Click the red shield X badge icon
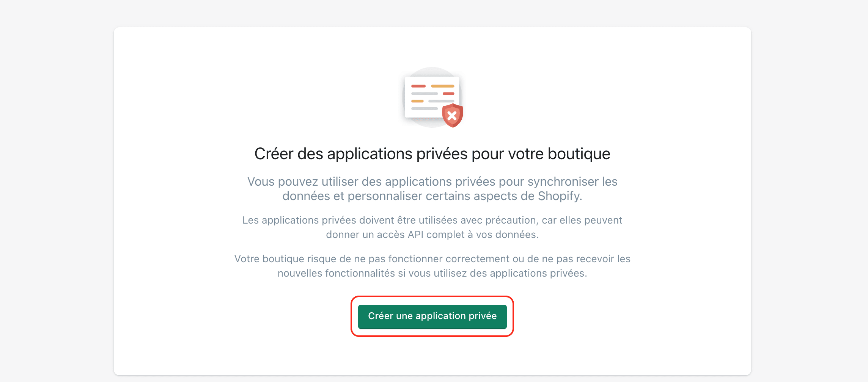The width and height of the screenshot is (868, 382). click(453, 115)
